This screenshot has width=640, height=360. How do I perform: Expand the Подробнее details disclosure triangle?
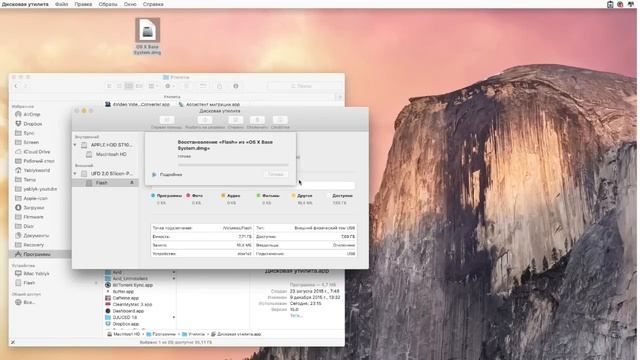coord(154,175)
